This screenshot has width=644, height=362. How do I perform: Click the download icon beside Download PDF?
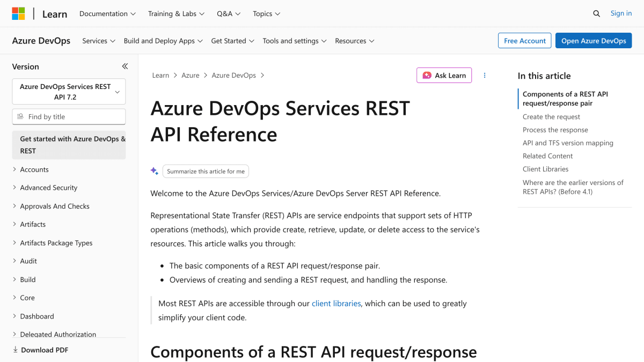tap(16, 350)
